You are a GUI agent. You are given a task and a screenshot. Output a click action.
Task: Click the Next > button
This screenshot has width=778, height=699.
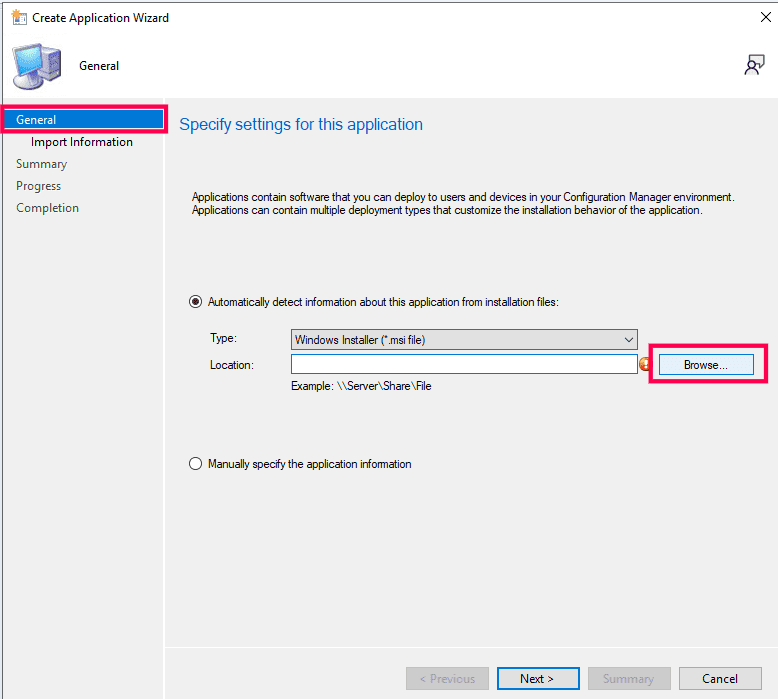[x=538, y=678]
